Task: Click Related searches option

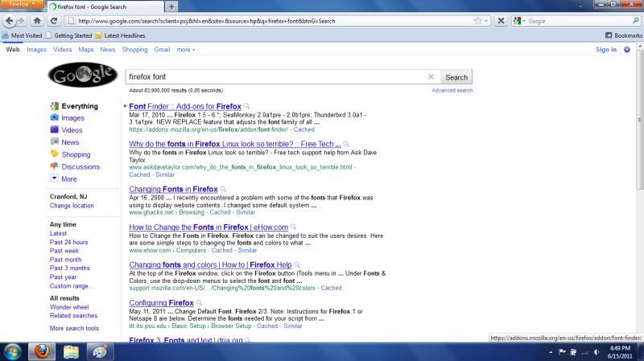Action: coord(73,315)
